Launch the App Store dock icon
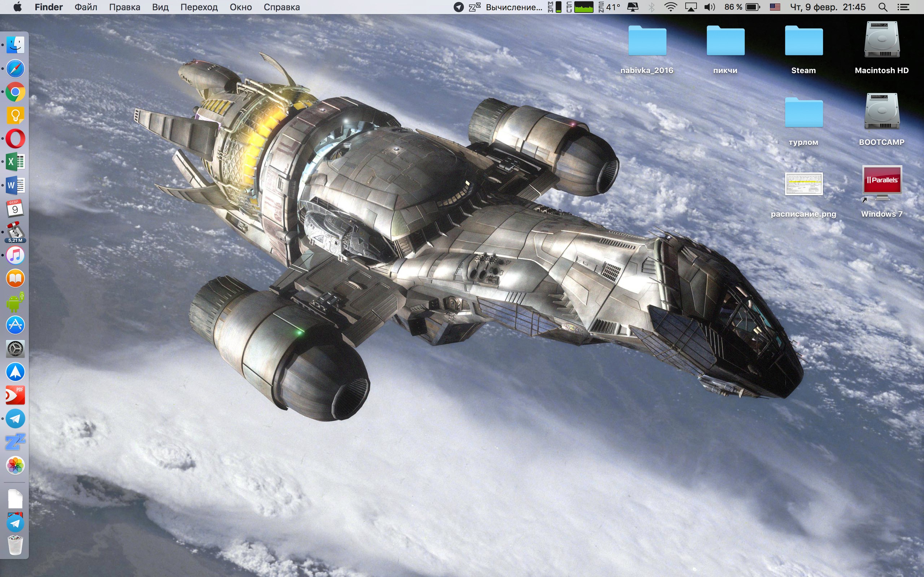 click(x=15, y=325)
